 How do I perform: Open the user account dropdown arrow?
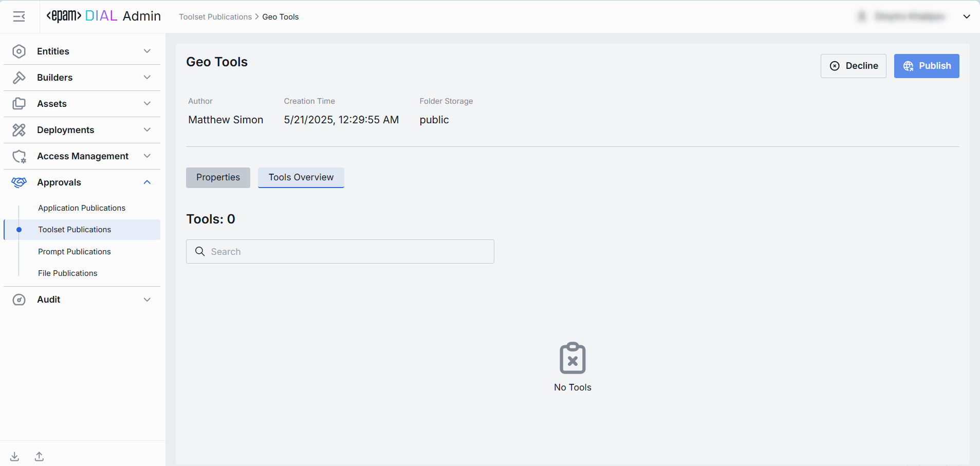(x=966, y=17)
